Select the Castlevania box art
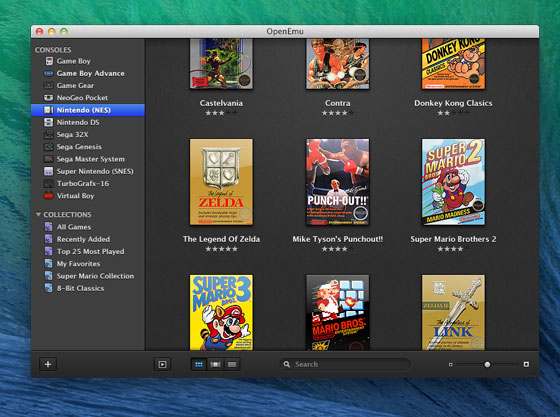 pos(221,64)
